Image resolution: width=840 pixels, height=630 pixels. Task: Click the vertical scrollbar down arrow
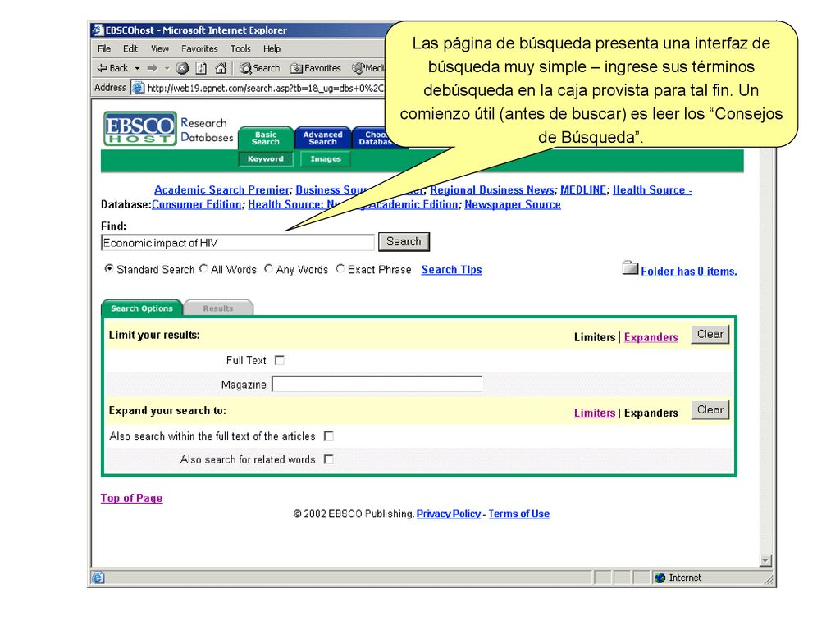click(x=765, y=560)
